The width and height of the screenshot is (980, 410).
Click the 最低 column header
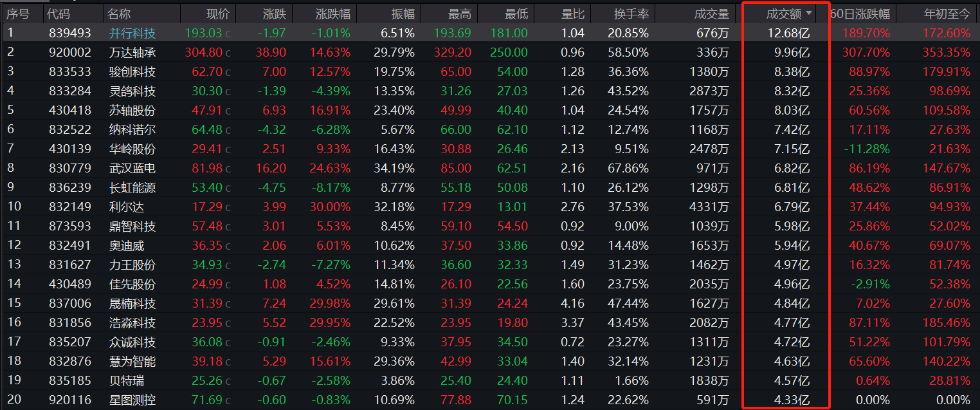pos(516,14)
